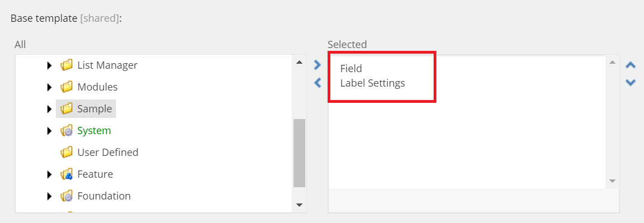Expand the Modules tree node
The width and height of the screenshot is (644, 223).
(x=50, y=87)
